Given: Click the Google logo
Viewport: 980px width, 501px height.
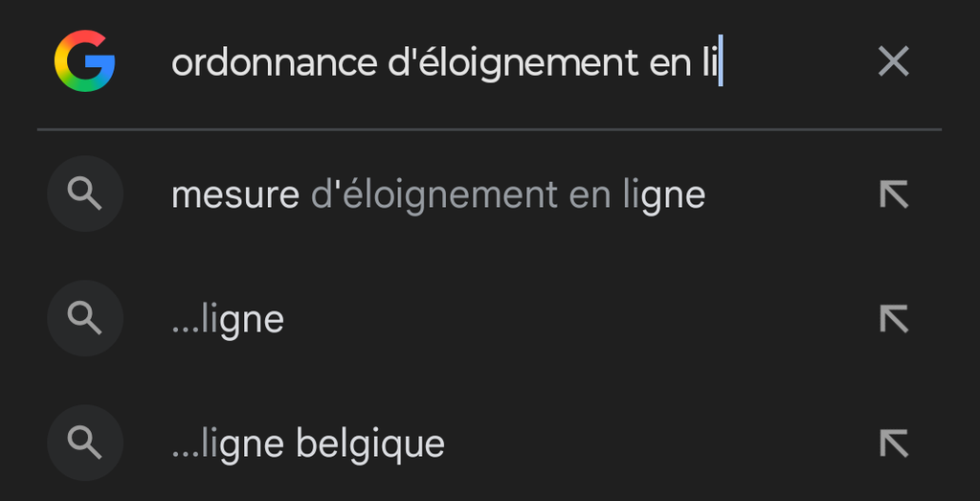Looking at the screenshot, I should coord(84,62).
